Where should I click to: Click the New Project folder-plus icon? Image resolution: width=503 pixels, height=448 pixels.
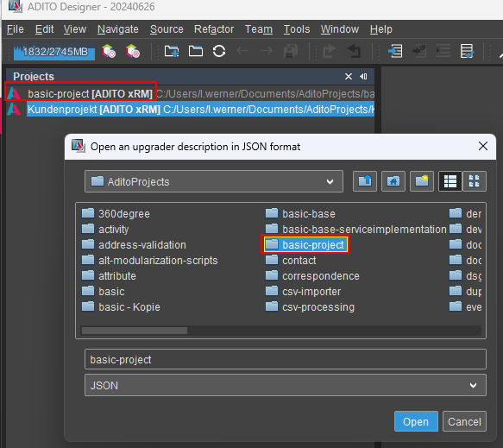[172, 51]
